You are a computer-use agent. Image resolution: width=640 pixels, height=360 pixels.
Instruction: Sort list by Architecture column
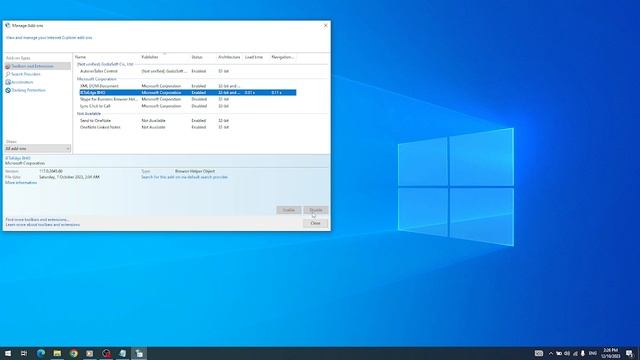coord(229,57)
